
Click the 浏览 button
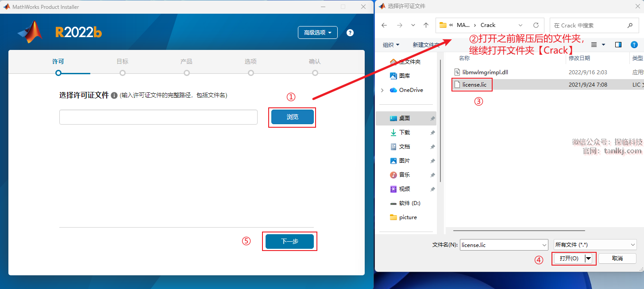click(x=293, y=117)
